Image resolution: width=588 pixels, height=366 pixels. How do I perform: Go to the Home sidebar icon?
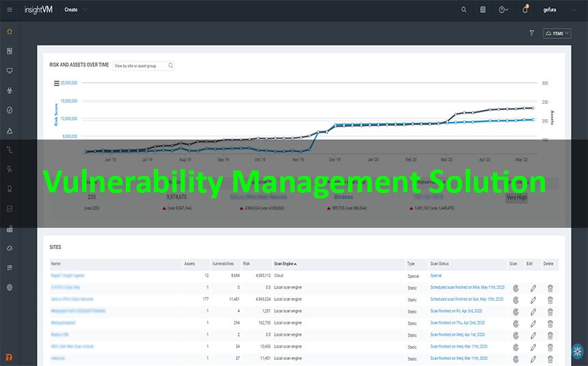click(x=10, y=31)
